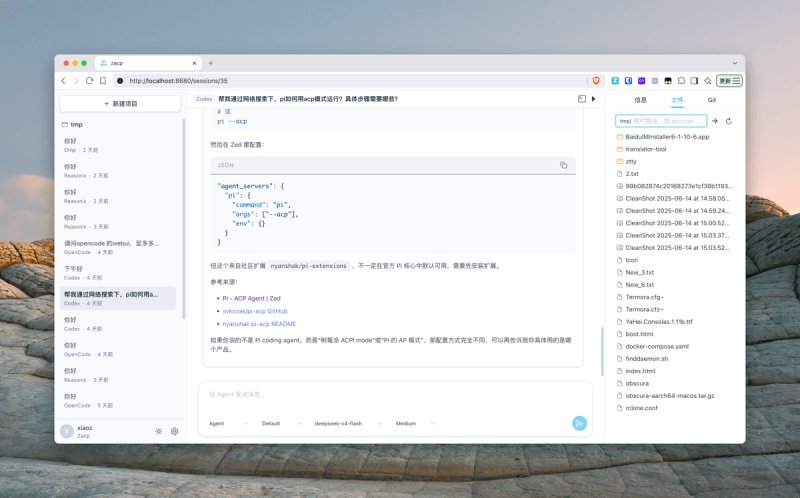This screenshot has width=800, height=498.
Task: Click the sparkle star toolbar icon
Action: click(708, 81)
